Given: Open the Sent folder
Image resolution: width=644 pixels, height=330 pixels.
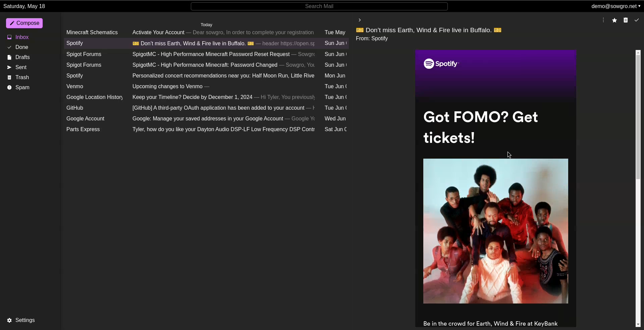Looking at the screenshot, I should click(21, 67).
